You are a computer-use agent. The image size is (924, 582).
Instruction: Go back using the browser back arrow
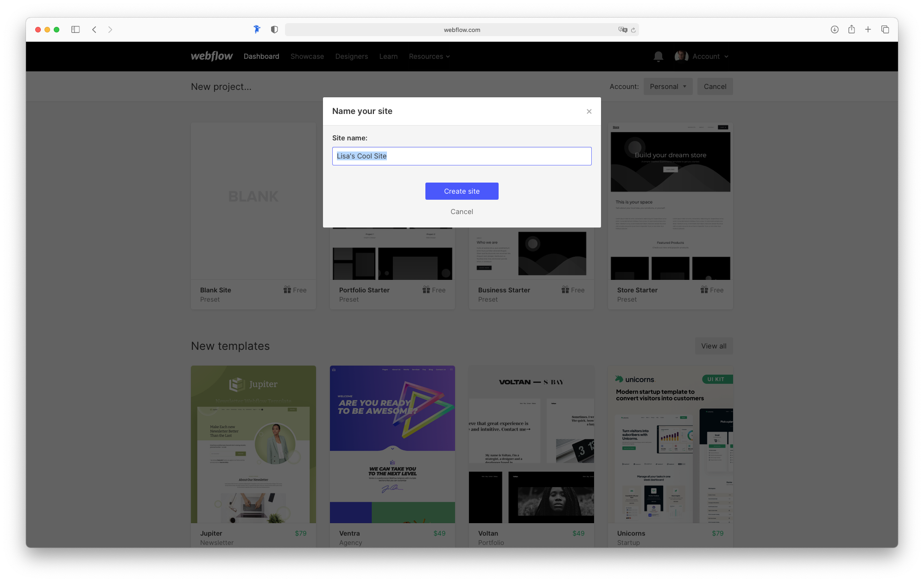94,29
